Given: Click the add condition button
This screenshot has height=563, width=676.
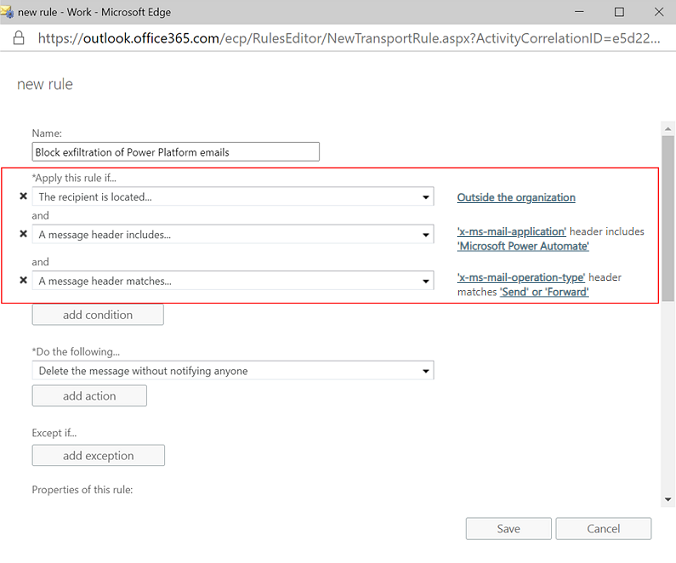Looking at the screenshot, I should pos(98,315).
